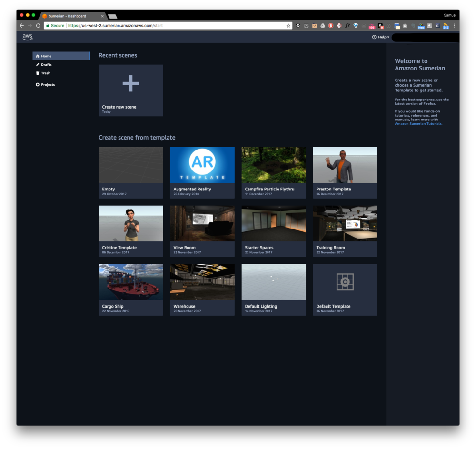Go to Projects in the sidebar
This screenshot has width=476, height=449.
point(48,85)
